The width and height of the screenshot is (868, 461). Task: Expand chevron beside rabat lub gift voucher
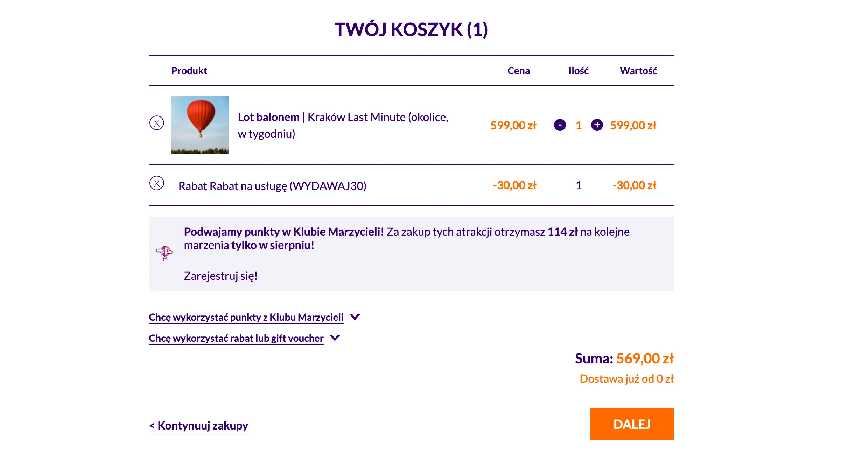335,338
